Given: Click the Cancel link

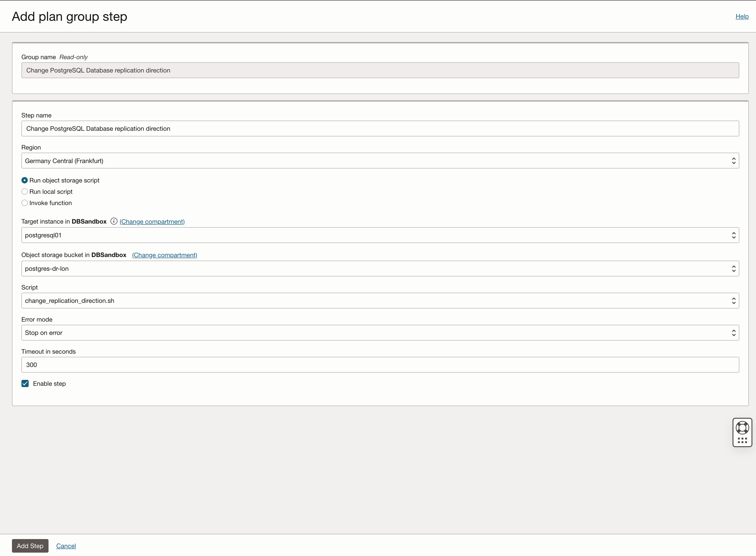Looking at the screenshot, I should (66, 546).
